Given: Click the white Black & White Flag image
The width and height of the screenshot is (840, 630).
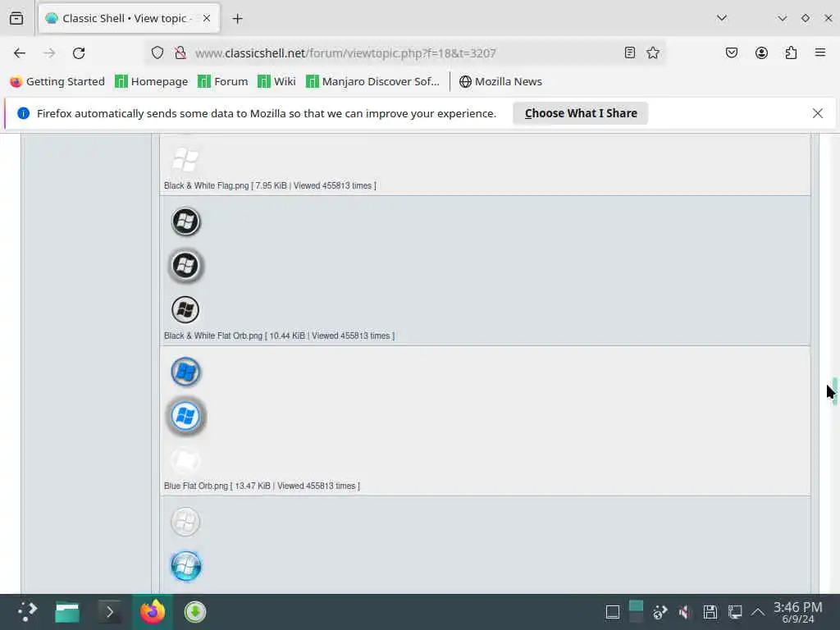Looking at the screenshot, I should [185, 159].
